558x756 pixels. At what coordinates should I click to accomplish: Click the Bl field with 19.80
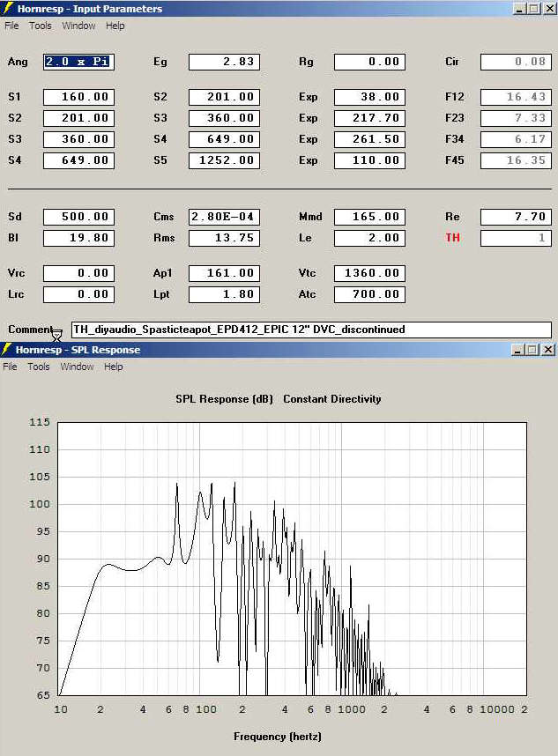click(x=78, y=238)
